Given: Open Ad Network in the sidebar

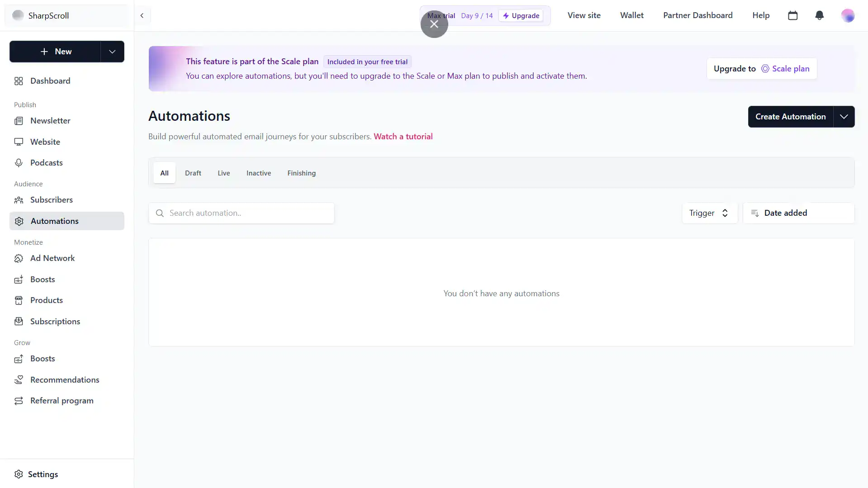Looking at the screenshot, I should point(67,258).
